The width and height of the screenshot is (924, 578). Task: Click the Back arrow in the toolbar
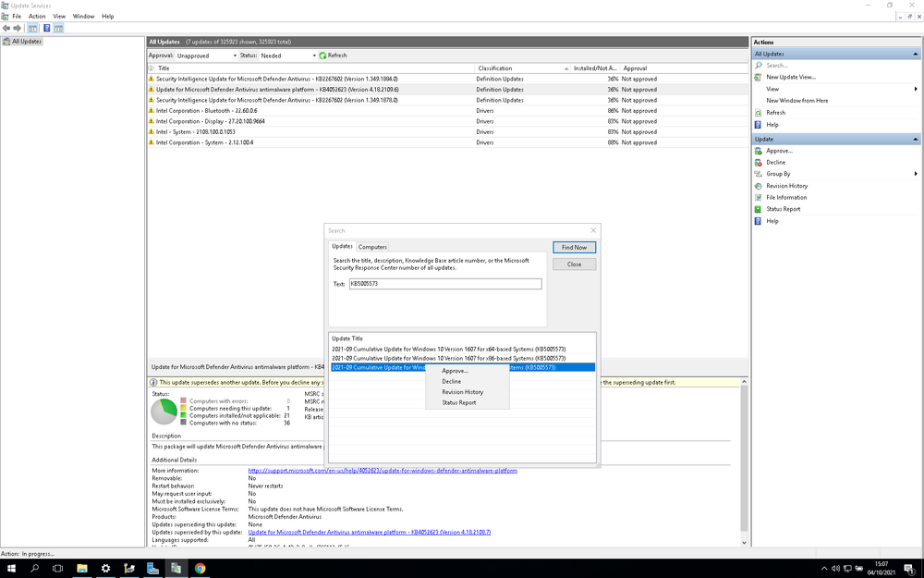click(6, 29)
